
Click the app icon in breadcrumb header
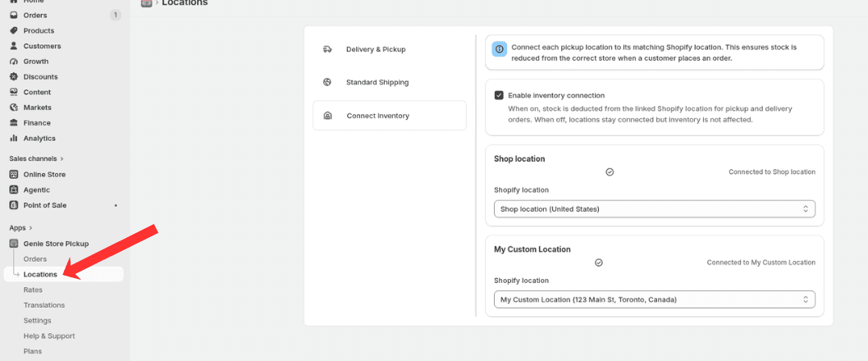pyautogui.click(x=147, y=2)
